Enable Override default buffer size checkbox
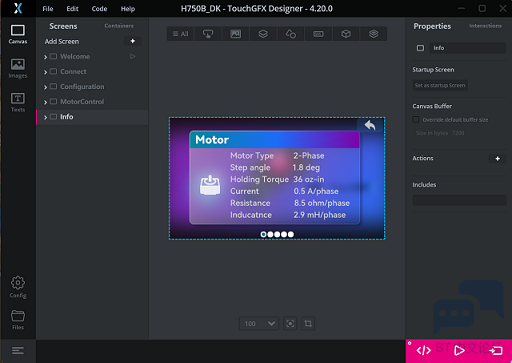Screen dimensions: 512x363 coord(416,119)
